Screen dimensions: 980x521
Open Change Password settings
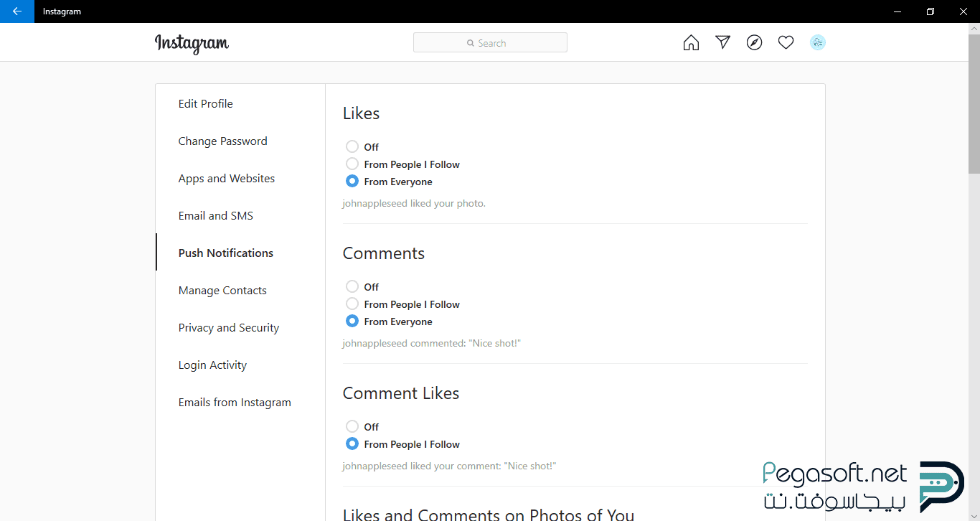tap(240, 141)
